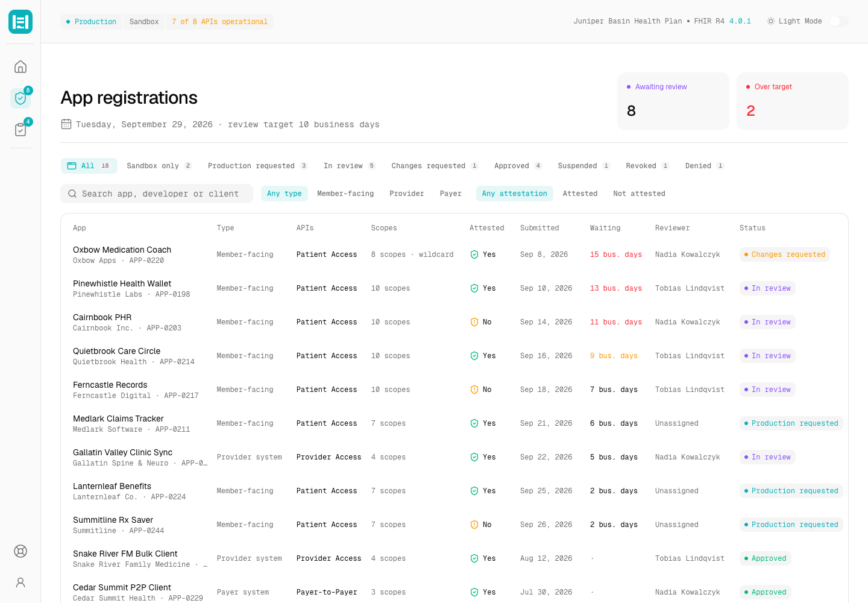This screenshot has height=603, width=868.
Task: Open the shield registrations icon with badge 8
Action: [x=20, y=98]
